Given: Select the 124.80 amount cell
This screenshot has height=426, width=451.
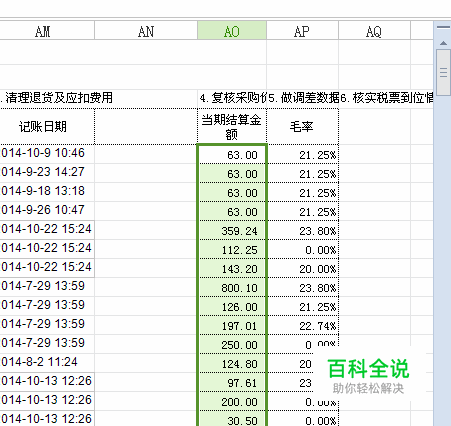Looking at the screenshot, I should (232, 363).
